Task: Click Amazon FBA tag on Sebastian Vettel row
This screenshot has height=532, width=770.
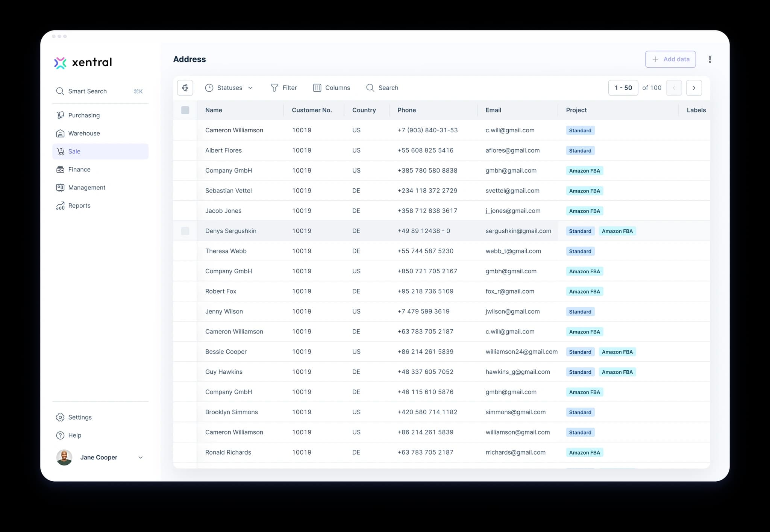Action: pyautogui.click(x=584, y=191)
